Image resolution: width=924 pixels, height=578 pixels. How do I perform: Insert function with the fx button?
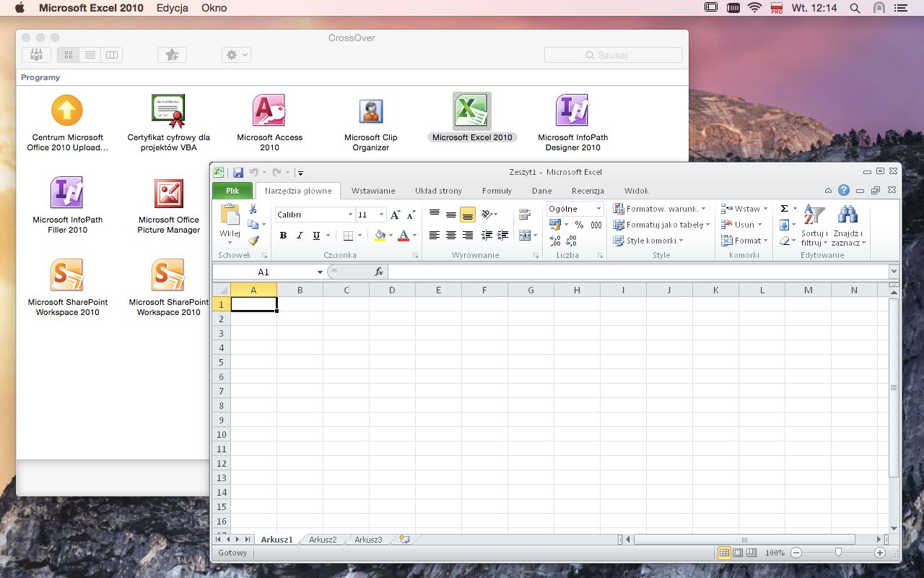(379, 272)
